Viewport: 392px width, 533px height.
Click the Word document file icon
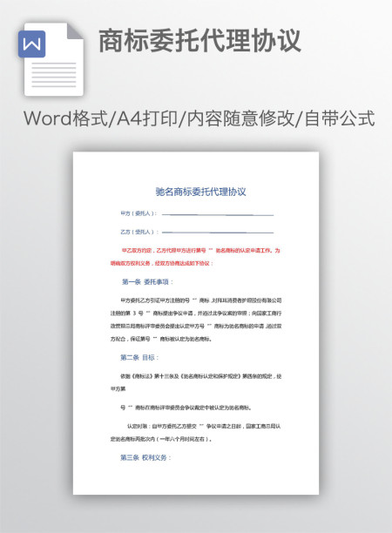pyautogui.click(x=51, y=59)
